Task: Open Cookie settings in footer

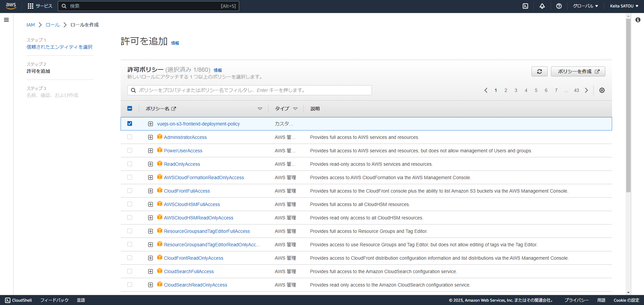Action: tap(627, 300)
